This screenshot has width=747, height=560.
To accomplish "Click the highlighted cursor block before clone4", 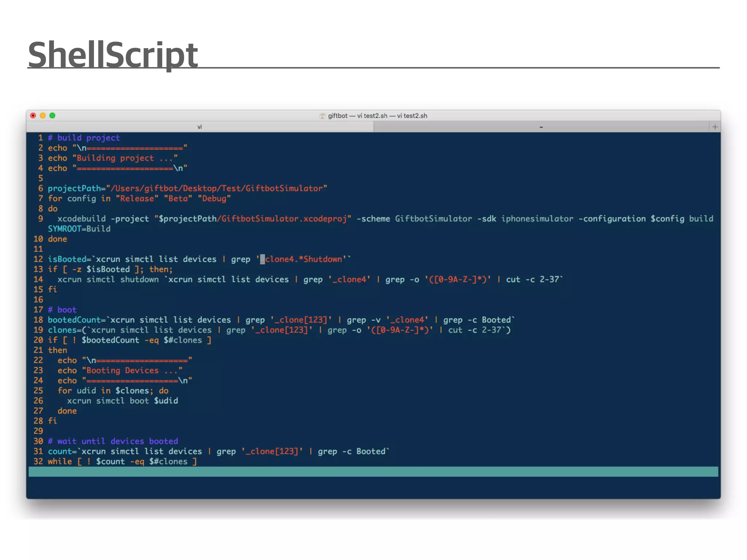I will [262, 259].
